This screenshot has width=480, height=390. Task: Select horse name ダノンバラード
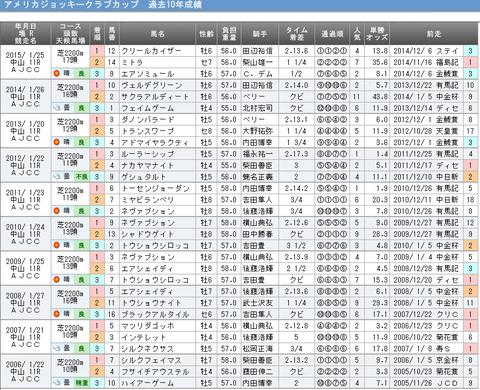coord(148,120)
